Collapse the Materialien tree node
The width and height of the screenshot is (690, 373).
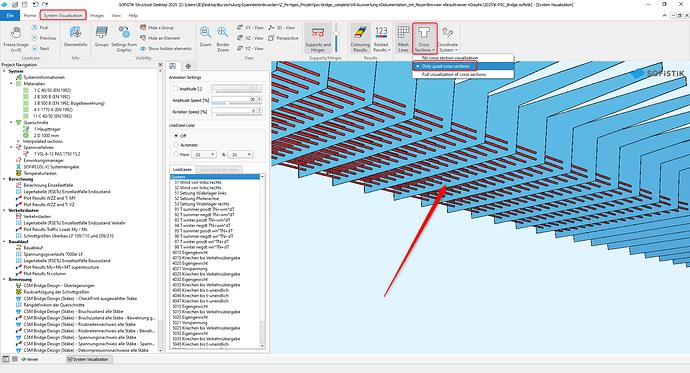pos(11,84)
